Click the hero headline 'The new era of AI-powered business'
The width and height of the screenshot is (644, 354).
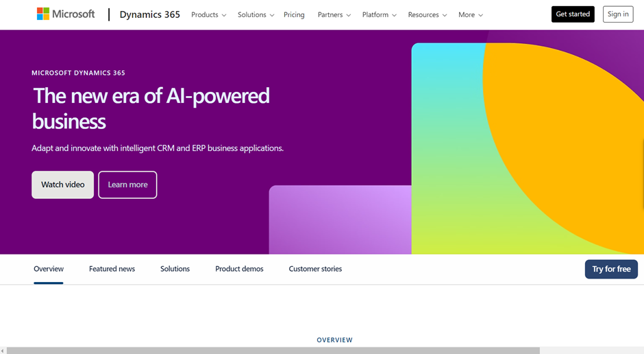click(151, 108)
